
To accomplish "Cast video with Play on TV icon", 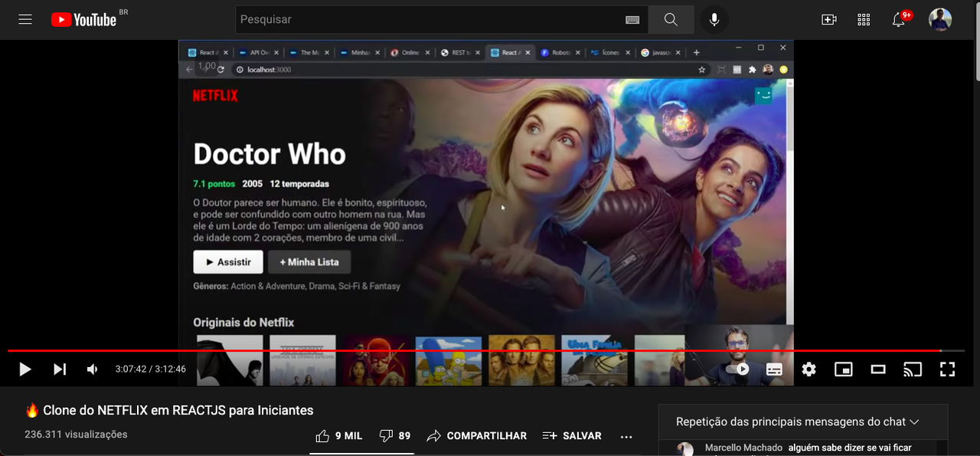I will coord(912,369).
